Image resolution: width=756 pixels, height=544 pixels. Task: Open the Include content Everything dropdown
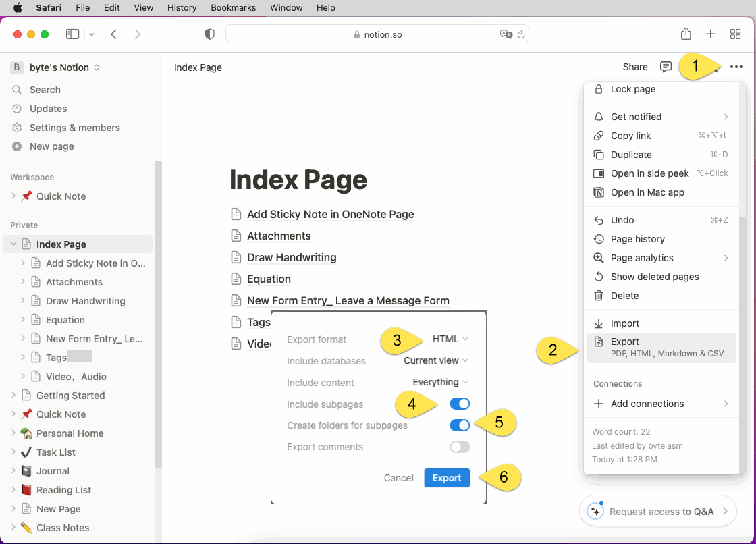click(x=440, y=382)
